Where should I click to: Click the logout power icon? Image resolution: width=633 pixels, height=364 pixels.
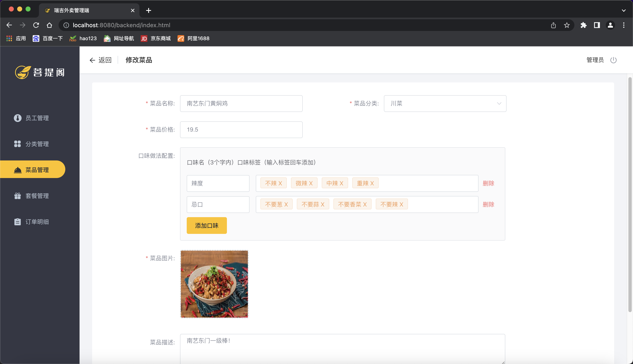[613, 60]
